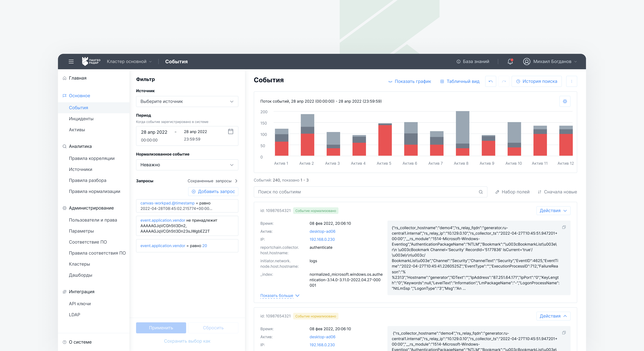
Task: Click the redo arrow button
Action: point(504,81)
